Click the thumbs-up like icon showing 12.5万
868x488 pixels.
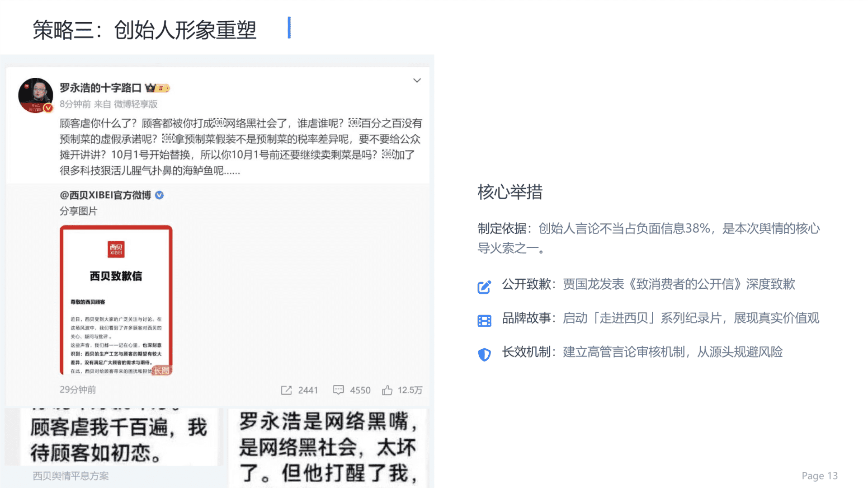click(387, 390)
